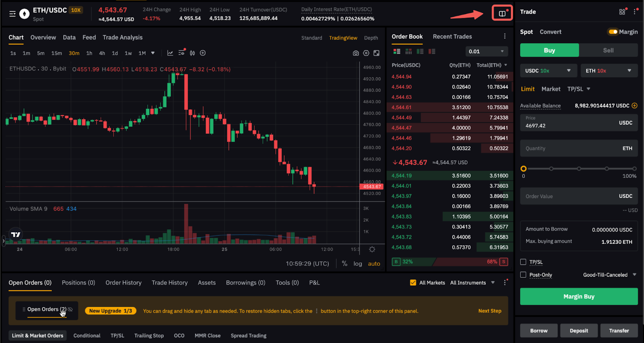Check the Post-Only option
Image resolution: width=644 pixels, height=343 pixels.
523,275
